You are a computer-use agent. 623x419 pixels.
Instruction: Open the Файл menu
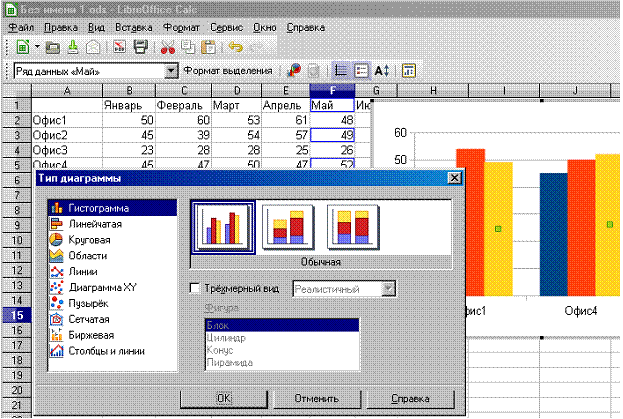click(x=21, y=28)
